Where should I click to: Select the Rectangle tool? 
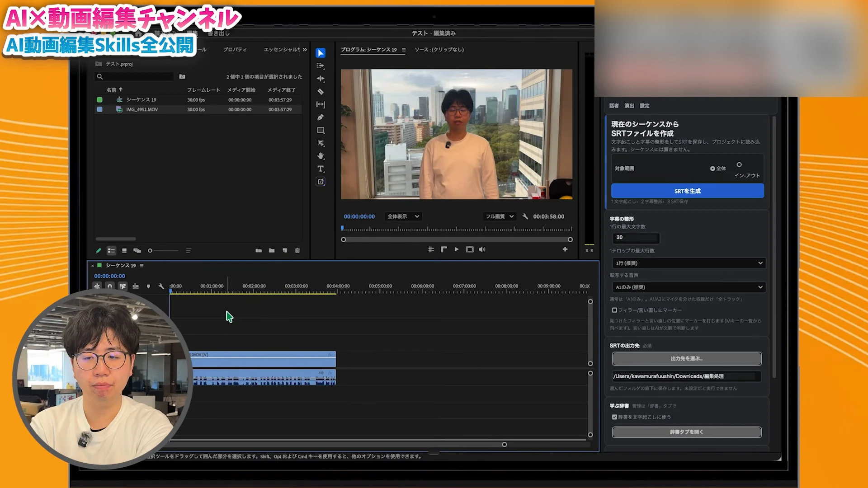321,131
